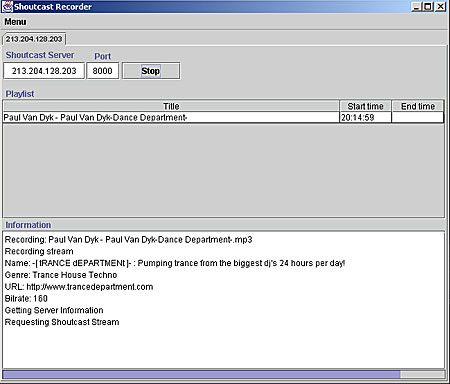Select the Paul Van Dyk playlist row title
The width and height of the screenshot is (450, 384).
coord(171,118)
